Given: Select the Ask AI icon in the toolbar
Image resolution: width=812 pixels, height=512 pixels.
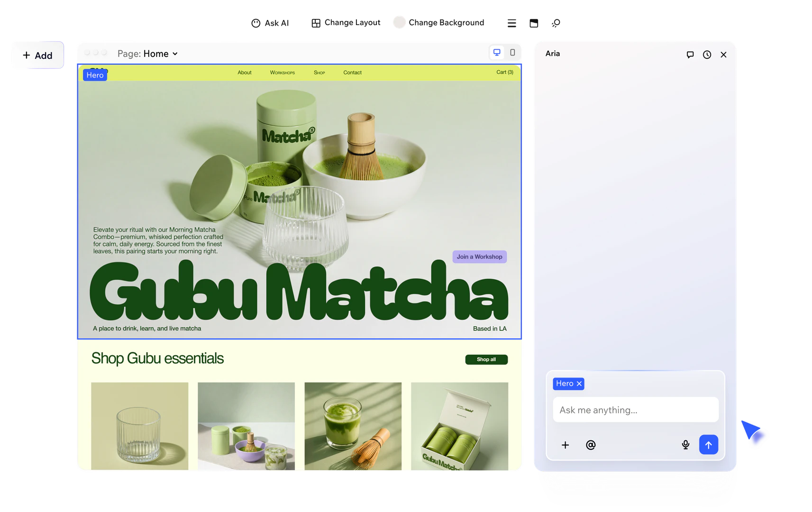Looking at the screenshot, I should 256,22.
